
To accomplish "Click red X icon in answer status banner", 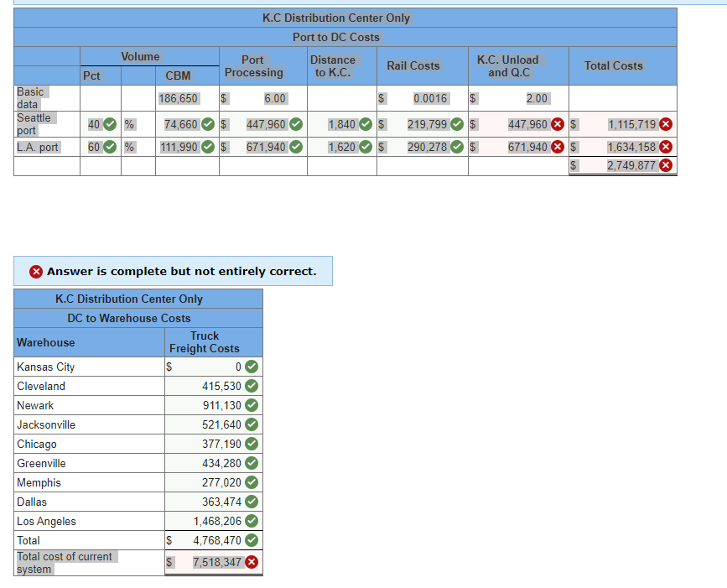I will 36,272.
